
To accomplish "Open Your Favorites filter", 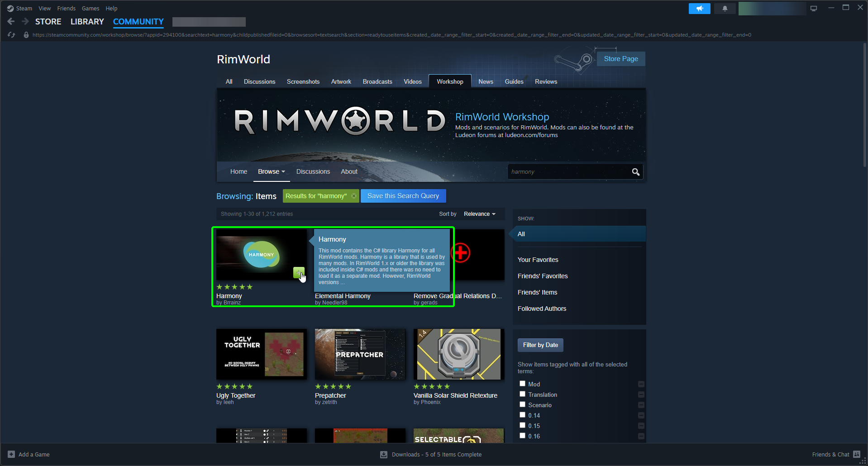I will (x=538, y=260).
